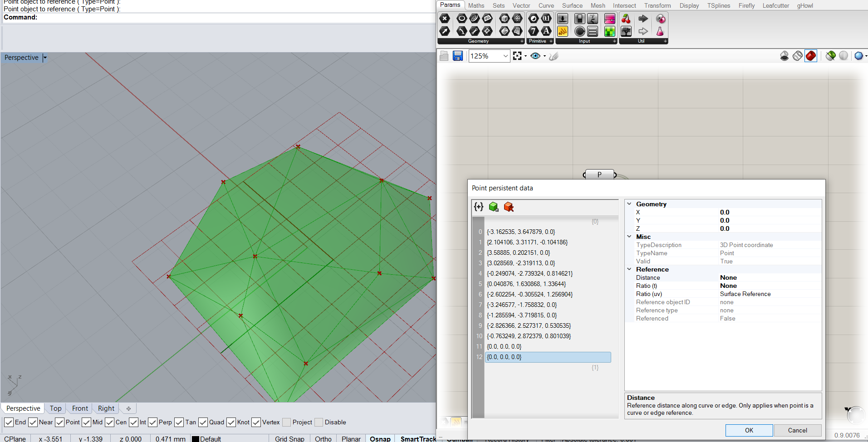This screenshot has height=442, width=868.
Task: Select the cherry cluster icon in Util
Action: click(x=626, y=19)
